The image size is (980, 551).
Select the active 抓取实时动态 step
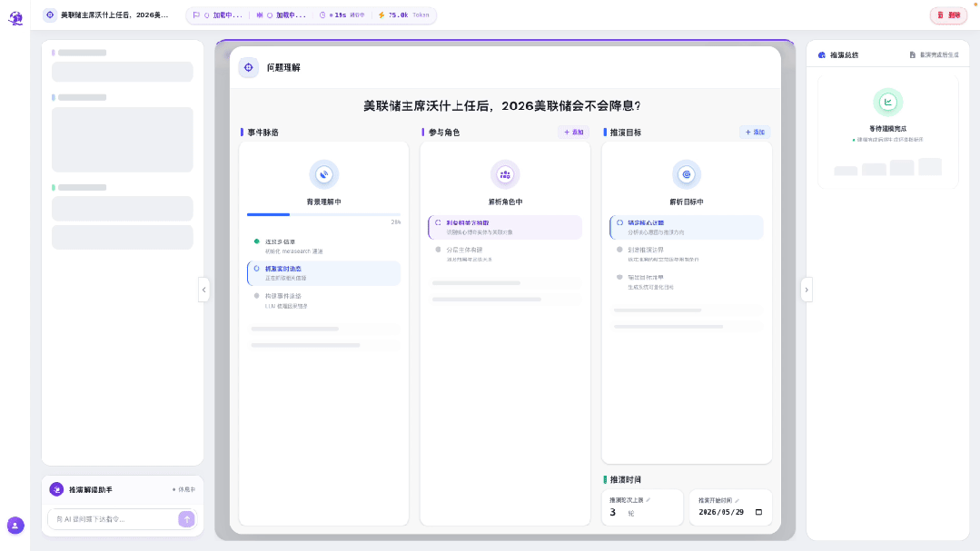[323, 273]
